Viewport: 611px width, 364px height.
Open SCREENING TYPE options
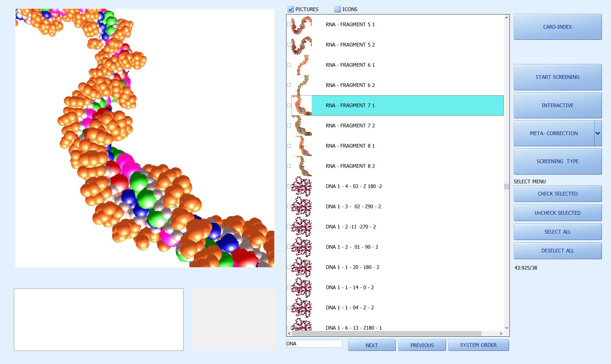tap(557, 161)
